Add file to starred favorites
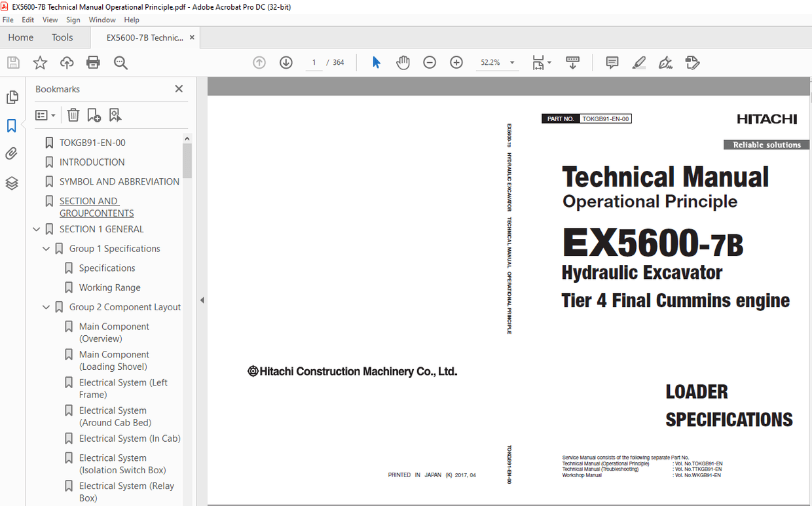Image resolution: width=812 pixels, height=506 pixels. [40, 63]
